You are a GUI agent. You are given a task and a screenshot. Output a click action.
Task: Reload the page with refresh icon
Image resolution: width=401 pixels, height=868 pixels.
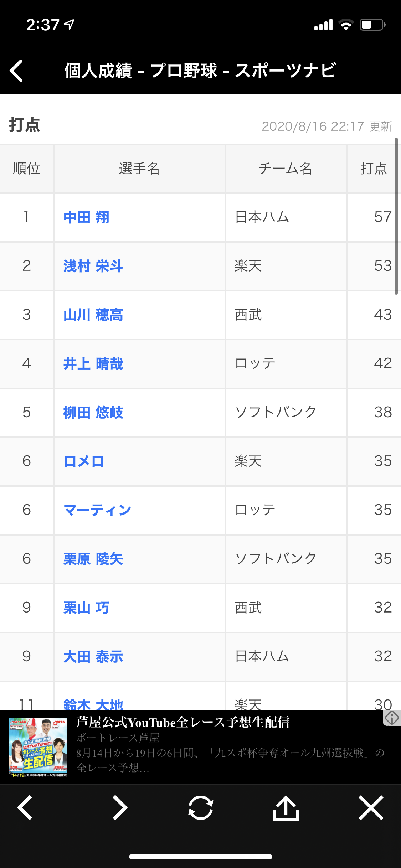coord(200,807)
